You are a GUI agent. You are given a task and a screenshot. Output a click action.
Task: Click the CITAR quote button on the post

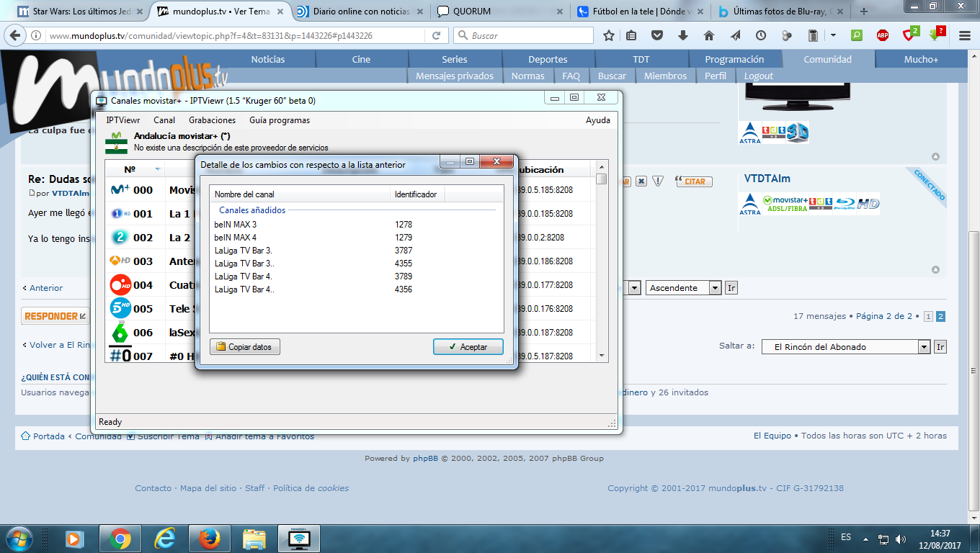coord(695,181)
